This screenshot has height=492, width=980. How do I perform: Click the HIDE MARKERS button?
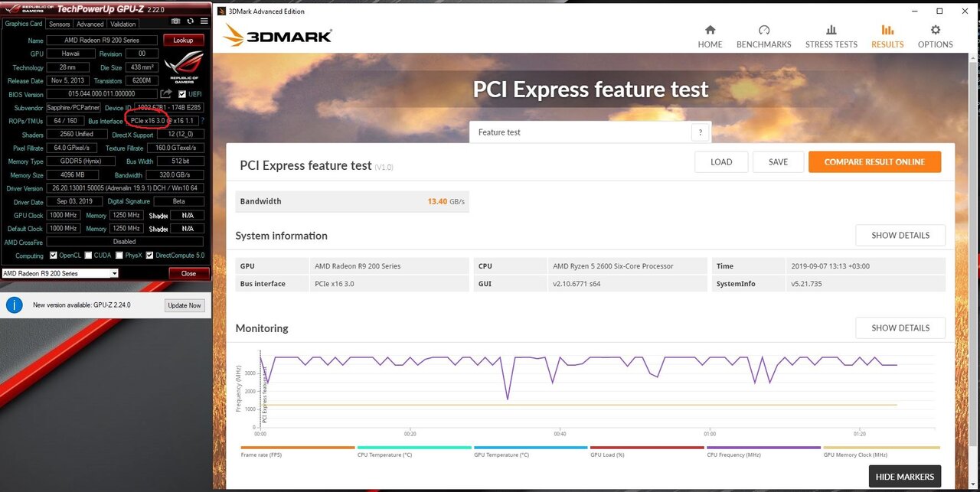(905, 477)
